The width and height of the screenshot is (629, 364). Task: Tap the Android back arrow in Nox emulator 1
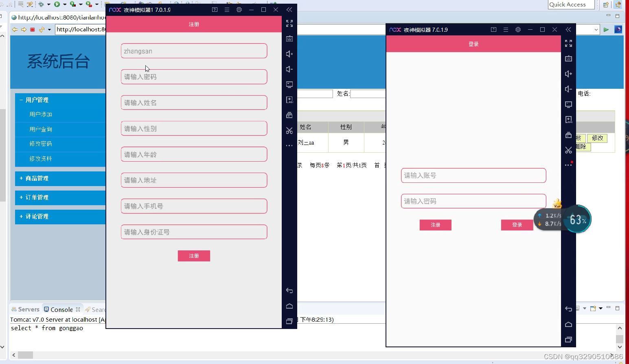coord(289,291)
